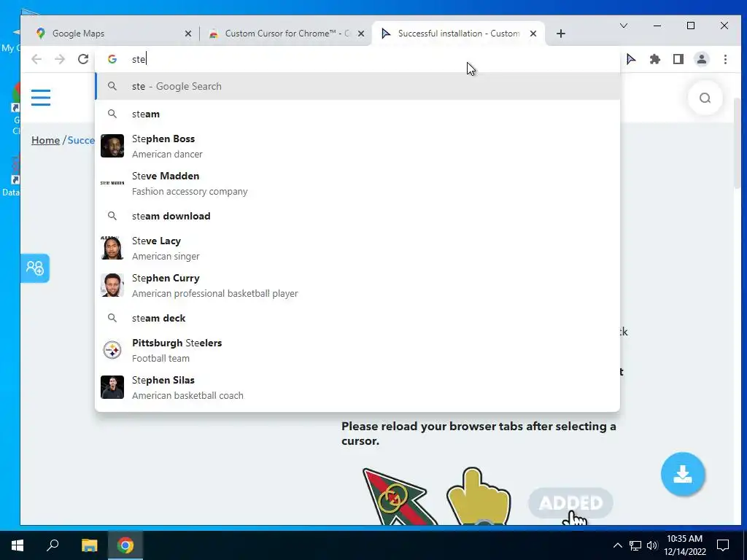747x560 pixels.
Task: Choose the Pittsburgh Steelers suggestion
Action: coord(357,350)
